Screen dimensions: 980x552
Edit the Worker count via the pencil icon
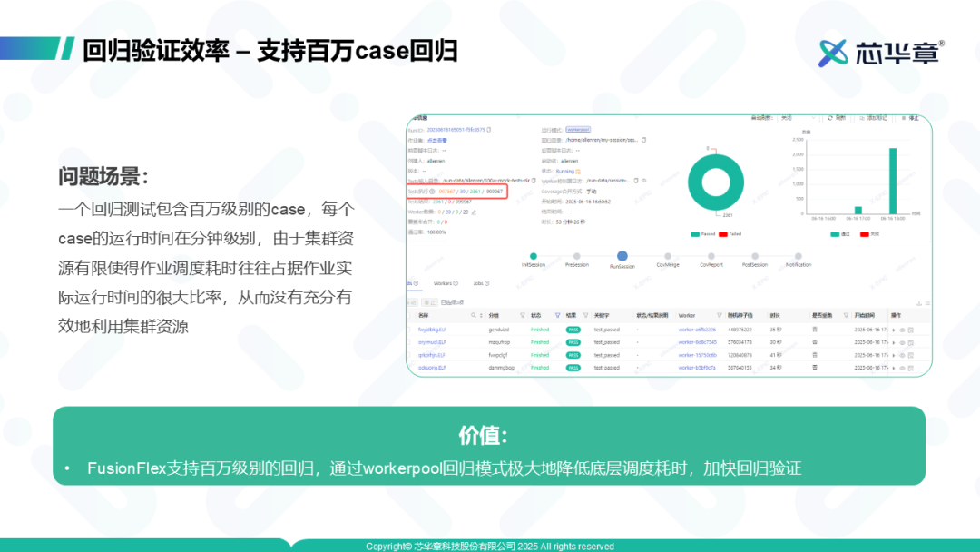coord(474,212)
